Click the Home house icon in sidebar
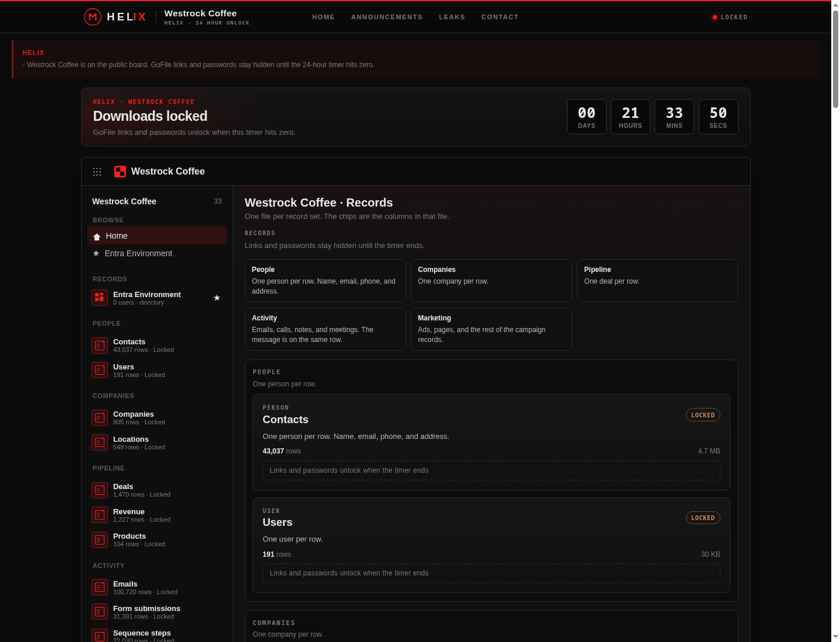Screen dimensions: 840x642 pos(97,236)
